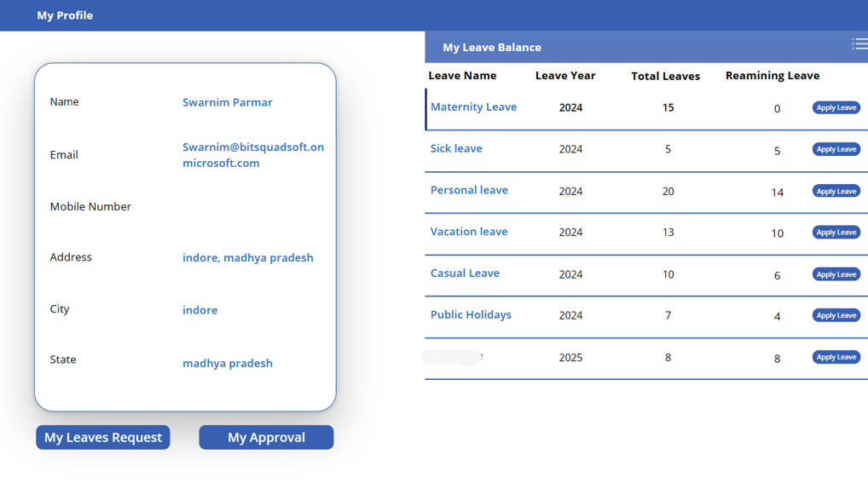Open the My Approval page

[266, 437]
